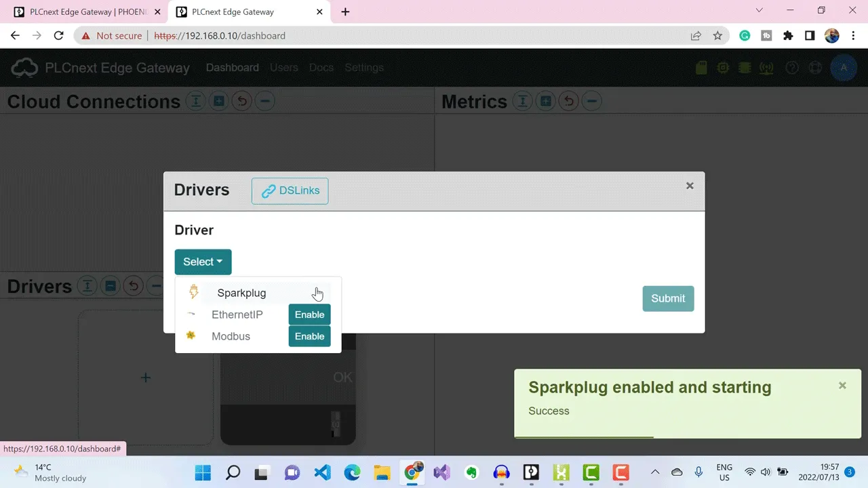Go back in browser history

click(x=15, y=36)
